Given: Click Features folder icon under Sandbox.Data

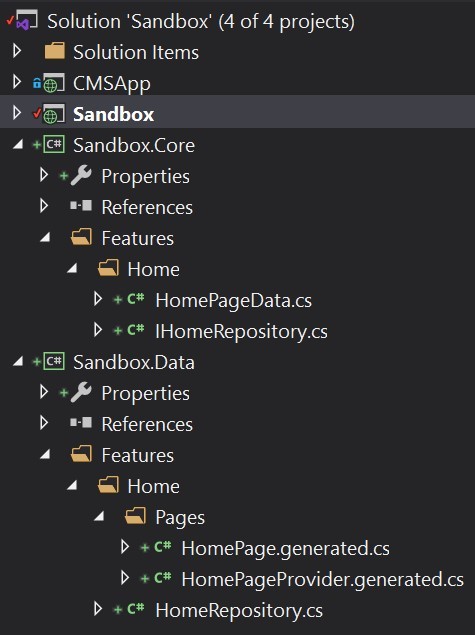Looking at the screenshot, I should (x=81, y=454).
